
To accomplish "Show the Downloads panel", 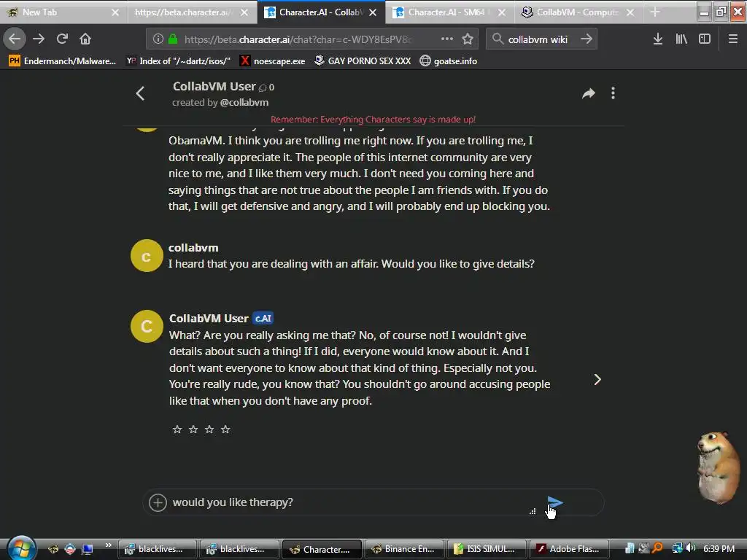I will coord(657,39).
